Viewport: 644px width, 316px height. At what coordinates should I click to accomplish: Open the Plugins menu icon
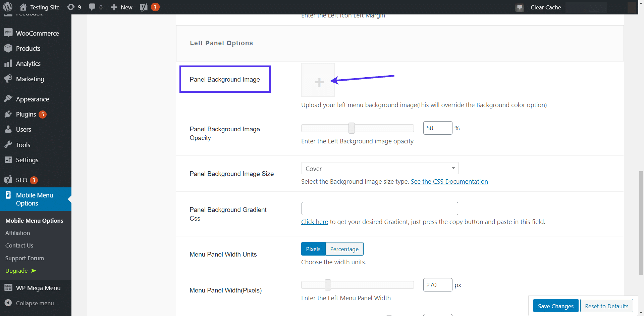pos(8,114)
